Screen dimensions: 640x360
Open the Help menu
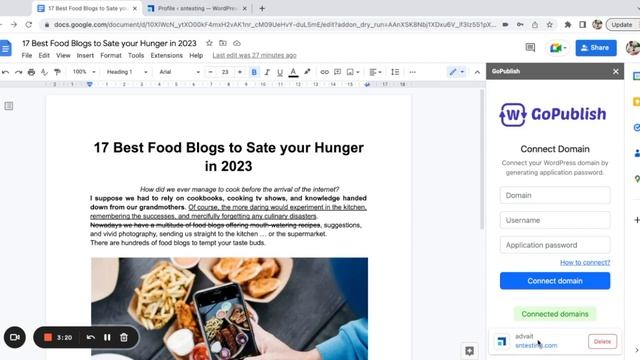tap(196, 56)
